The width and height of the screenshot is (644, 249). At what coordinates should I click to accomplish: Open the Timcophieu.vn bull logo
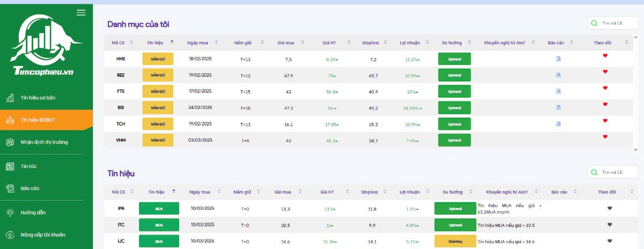click(x=46, y=46)
